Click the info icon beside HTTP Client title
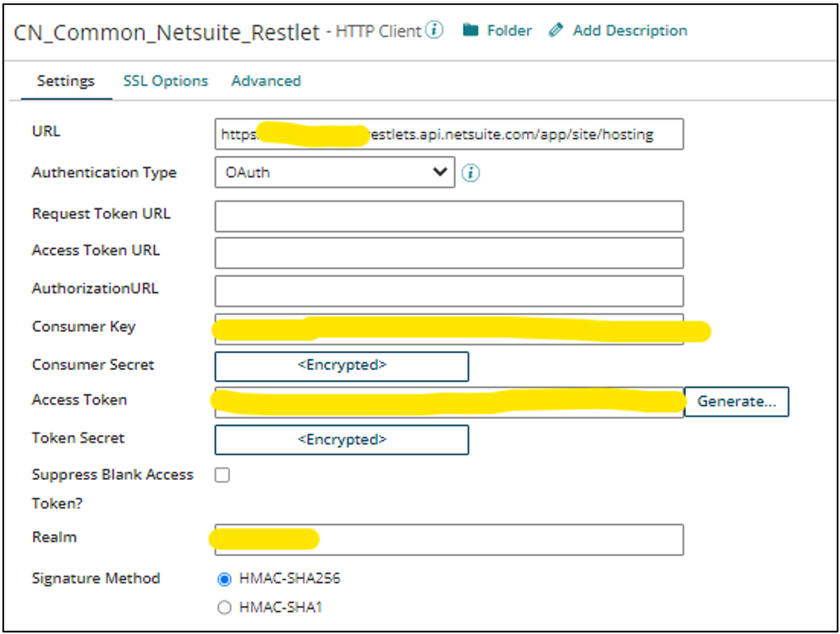 point(434,30)
